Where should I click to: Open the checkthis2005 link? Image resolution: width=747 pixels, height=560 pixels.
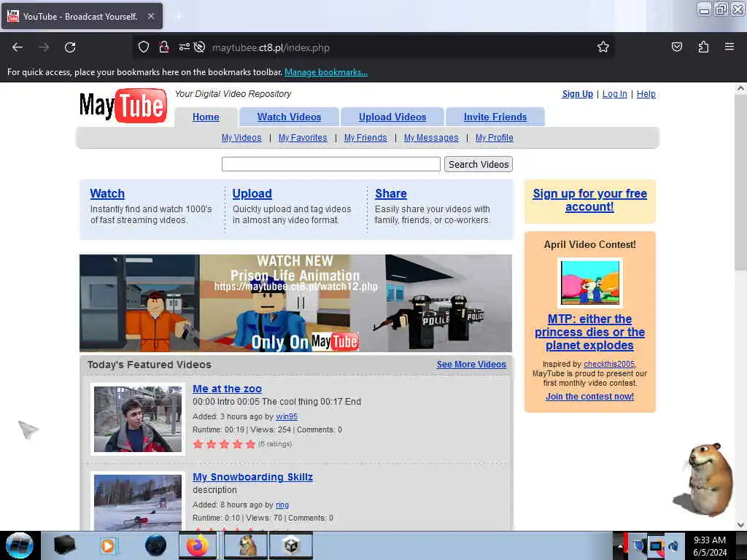click(609, 365)
